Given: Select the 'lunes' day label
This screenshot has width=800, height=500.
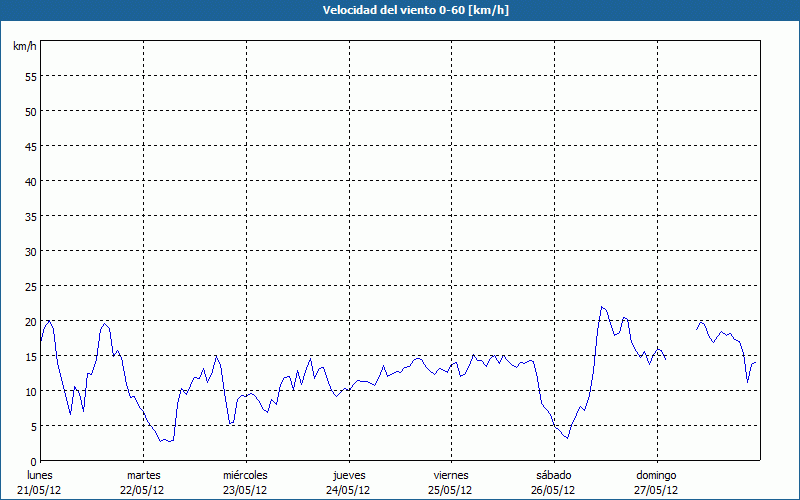Looking at the screenshot, I should coord(40,475).
